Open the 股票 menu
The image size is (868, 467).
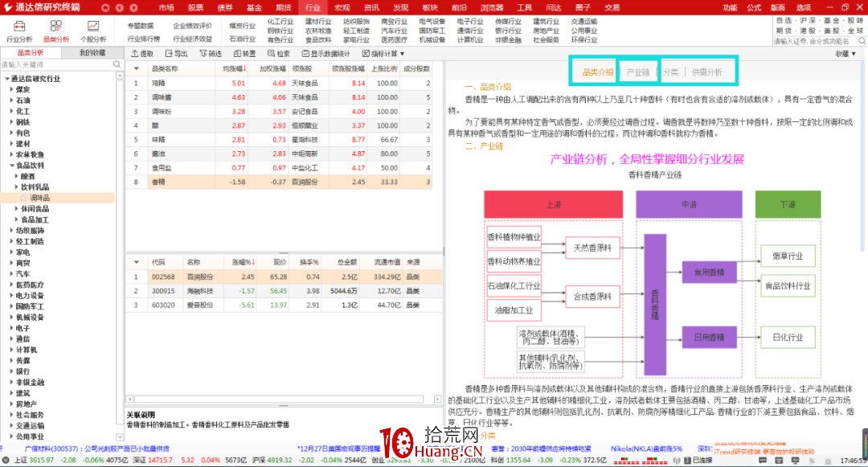coord(195,8)
